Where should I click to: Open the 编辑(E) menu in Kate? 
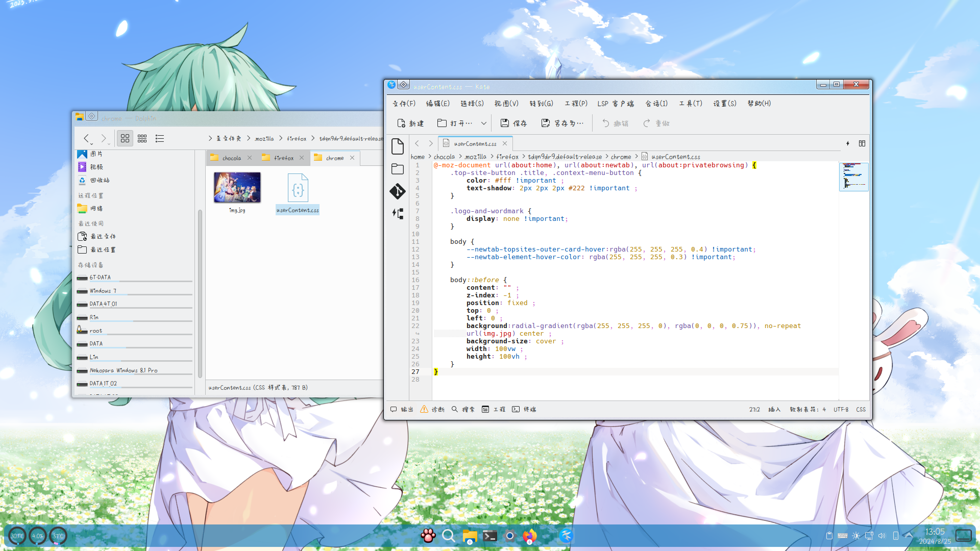[x=438, y=103]
